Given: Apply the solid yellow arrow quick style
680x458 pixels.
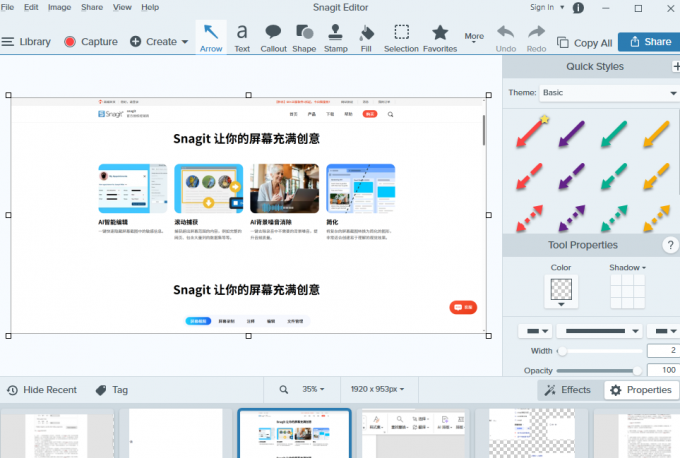Looking at the screenshot, I should coord(656,134).
